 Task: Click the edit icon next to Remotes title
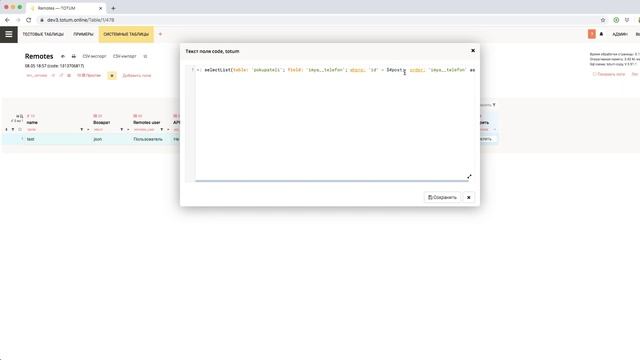63,56
